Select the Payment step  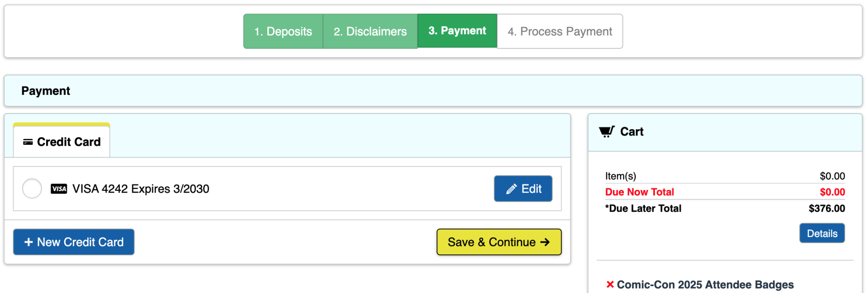point(457,31)
